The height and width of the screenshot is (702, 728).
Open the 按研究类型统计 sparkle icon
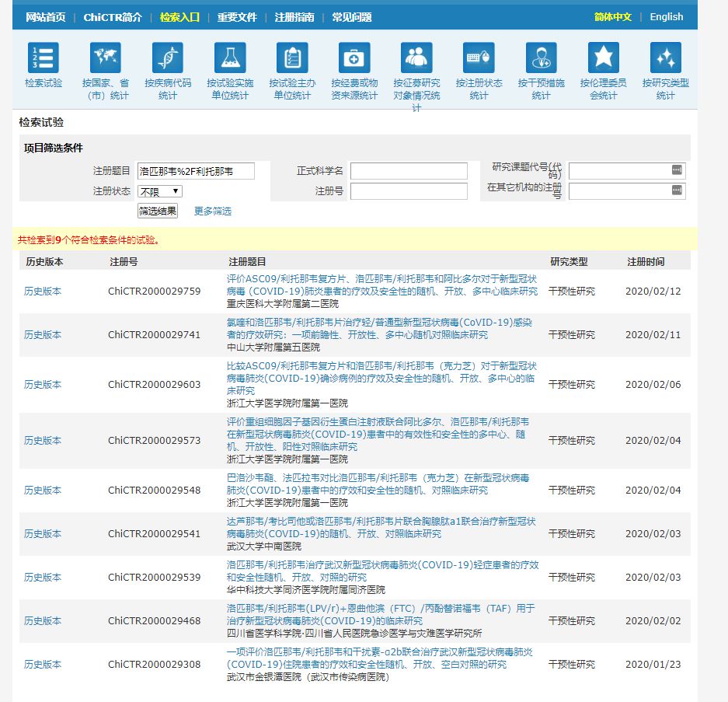pyautogui.click(x=665, y=58)
